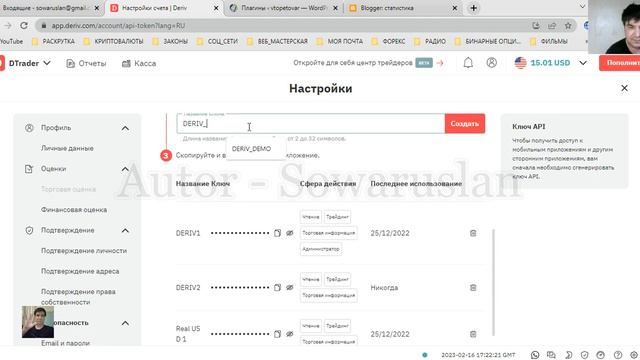Screen dimensions: 640x360
Task: Switch to the WordPress plugins tab
Action: (x=284, y=8)
